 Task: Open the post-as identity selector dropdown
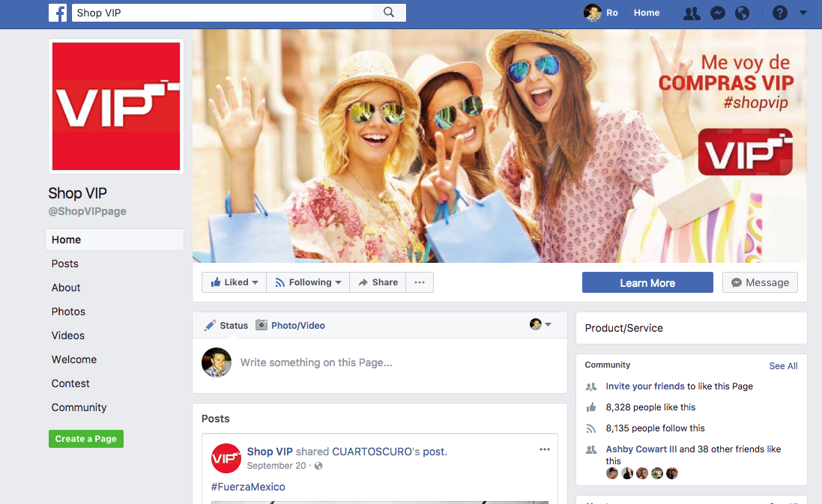click(540, 324)
